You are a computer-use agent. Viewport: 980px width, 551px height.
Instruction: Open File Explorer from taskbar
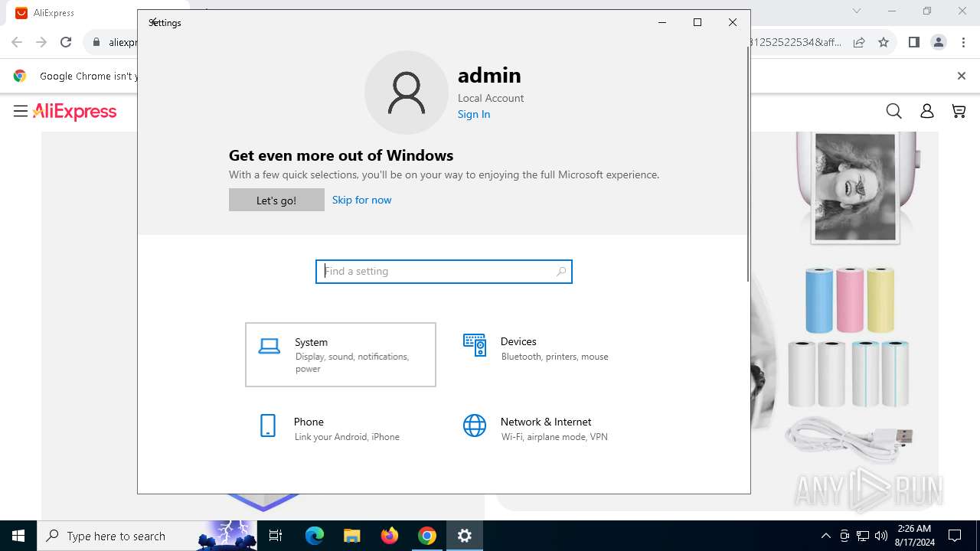coord(351,536)
